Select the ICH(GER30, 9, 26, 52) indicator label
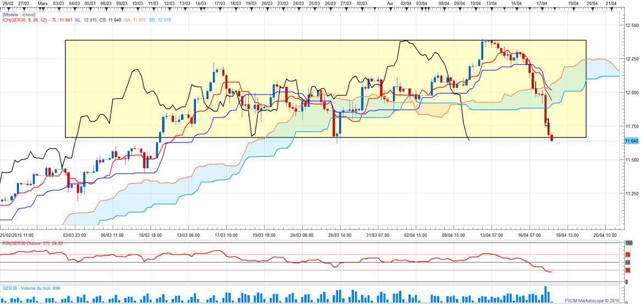The height and width of the screenshot is (304, 644). coord(25,20)
